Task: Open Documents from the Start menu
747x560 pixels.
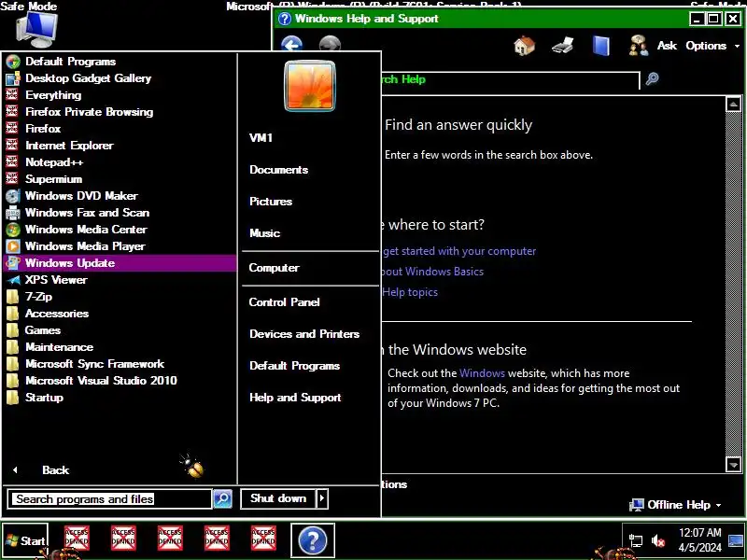Action: pos(278,170)
